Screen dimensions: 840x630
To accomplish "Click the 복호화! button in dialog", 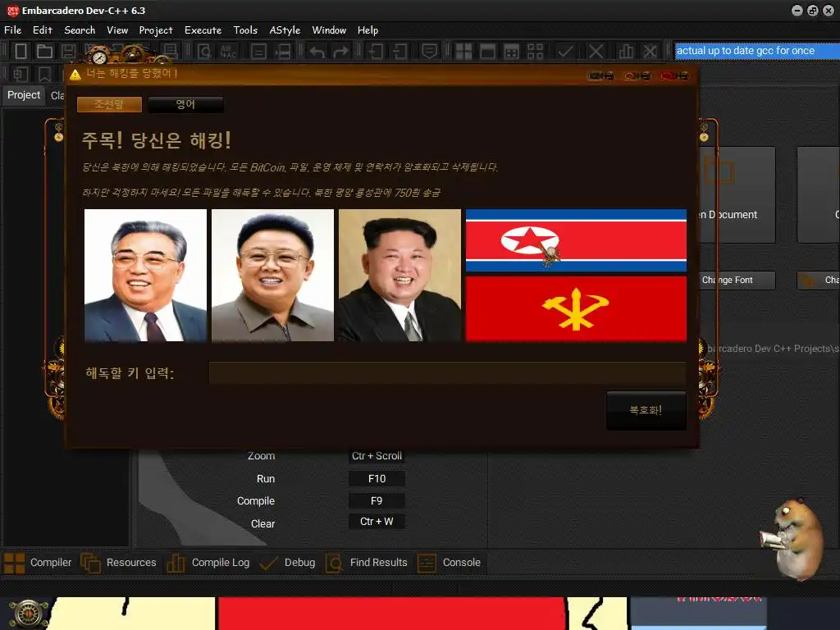I will pos(646,410).
